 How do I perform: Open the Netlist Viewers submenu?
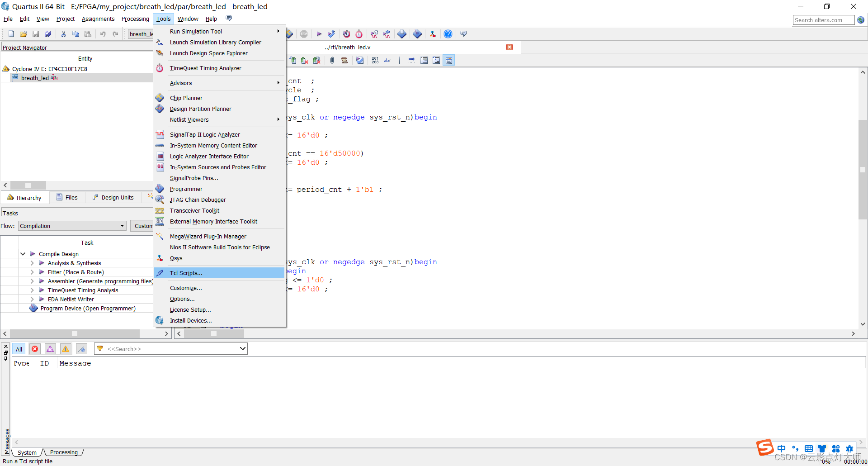[x=220, y=119]
